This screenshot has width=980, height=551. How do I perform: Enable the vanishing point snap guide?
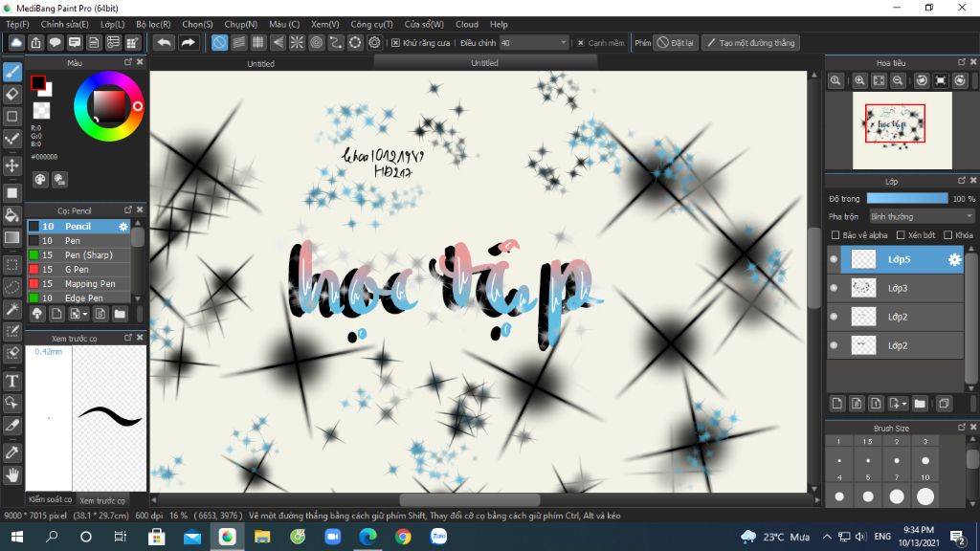pyautogui.click(x=278, y=42)
